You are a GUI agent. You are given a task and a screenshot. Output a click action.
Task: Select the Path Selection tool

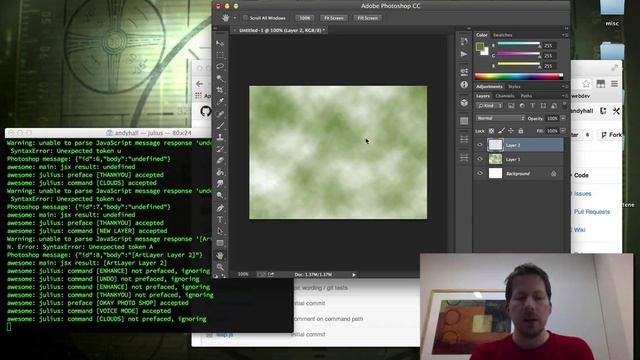pos(220,231)
